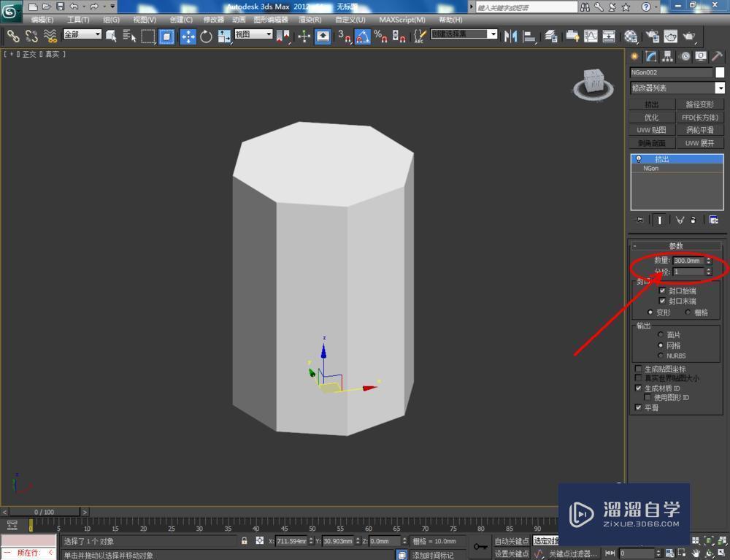Apply the UVW贴图 modifier button
The width and height of the screenshot is (730, 560).
(x=652, y=129)
